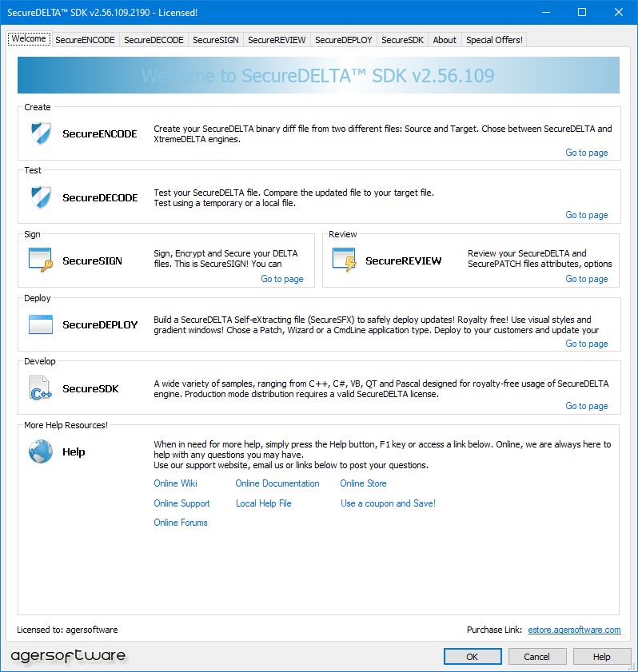This screenshot has height=672, width=638.
Task: Open the SecureSDK tab
Action: click(x=402, y=40)
